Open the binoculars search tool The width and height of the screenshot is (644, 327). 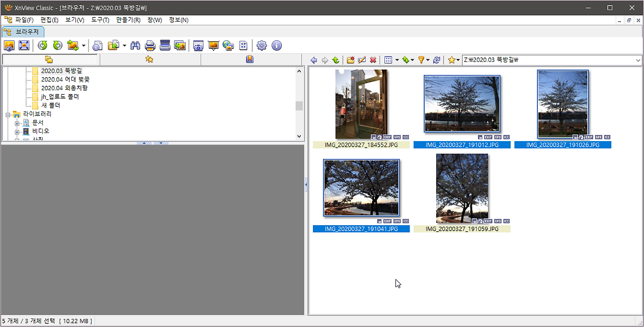(x=135, y=45)
